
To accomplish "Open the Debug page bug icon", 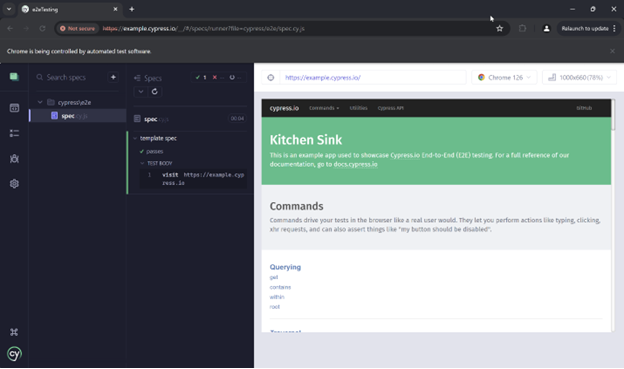I will tap(14, 159).
